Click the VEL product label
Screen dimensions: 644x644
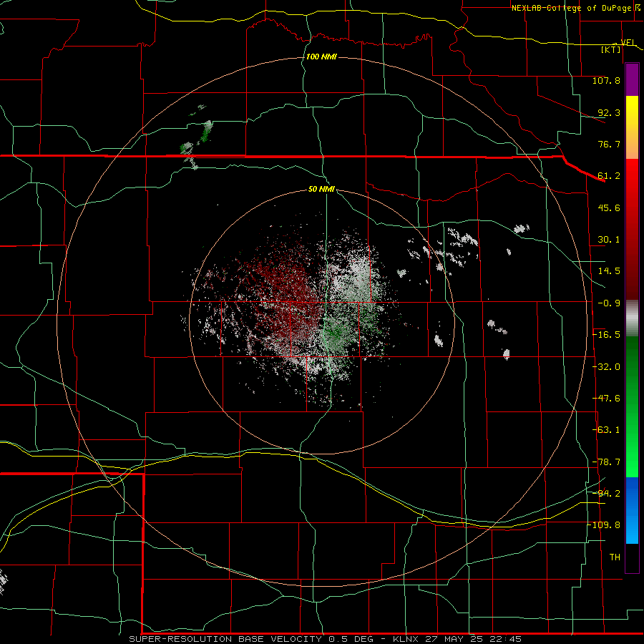(628, 42)
